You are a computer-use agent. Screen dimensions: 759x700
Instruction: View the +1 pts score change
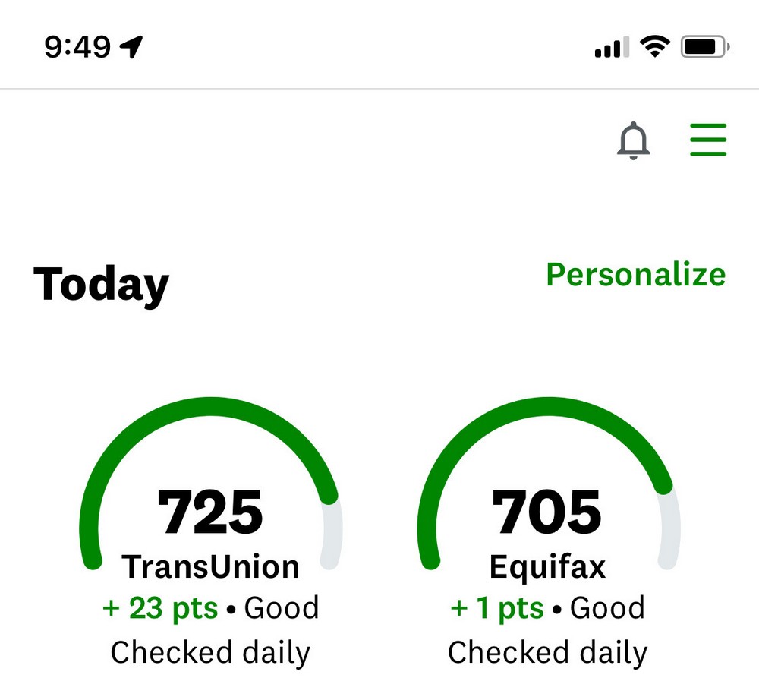click(497, 608)
